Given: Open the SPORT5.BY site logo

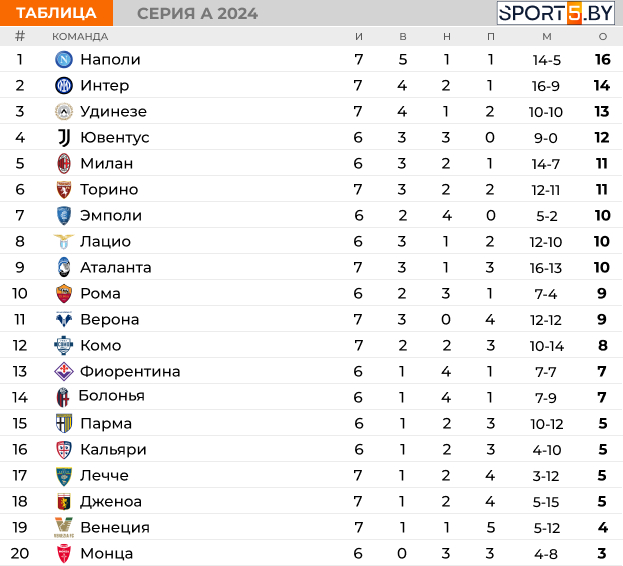Looking at the screenshot, I should click(555, 13).
